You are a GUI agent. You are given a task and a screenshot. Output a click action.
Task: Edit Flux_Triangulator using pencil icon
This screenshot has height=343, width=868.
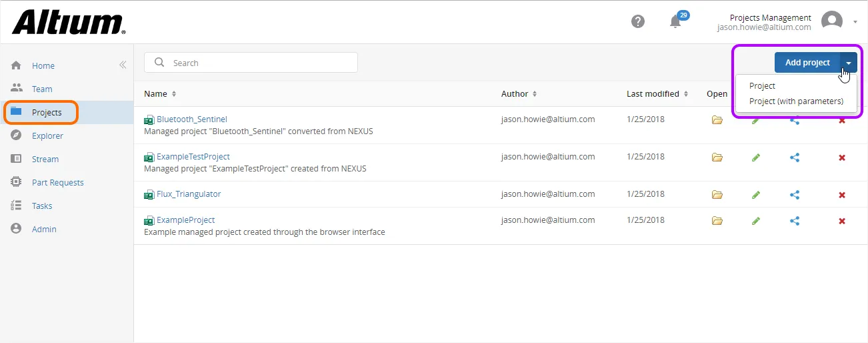(756, 195)
